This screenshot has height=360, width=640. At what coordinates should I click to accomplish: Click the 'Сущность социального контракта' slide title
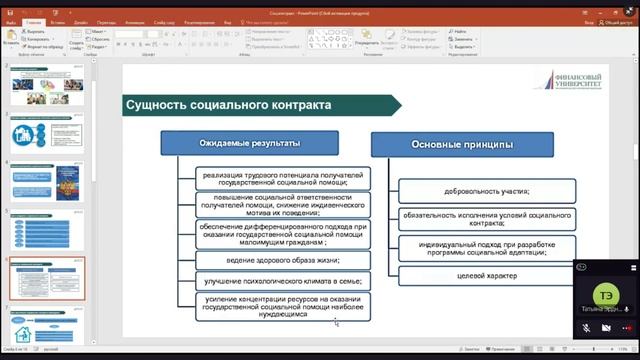[x=229, y=105]
